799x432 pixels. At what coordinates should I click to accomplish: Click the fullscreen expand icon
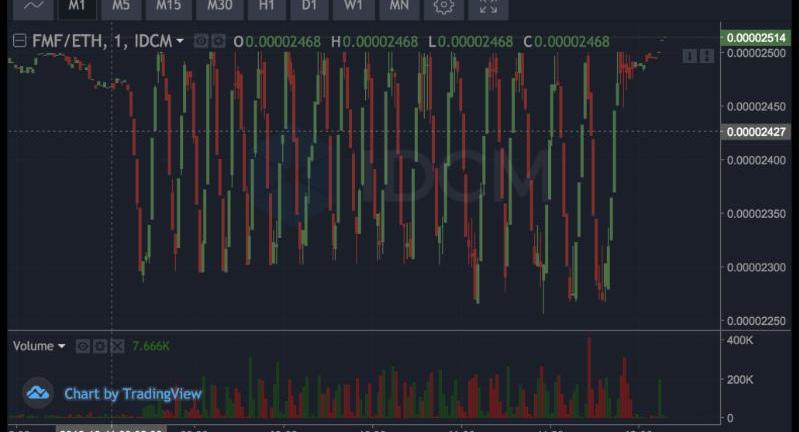(488, 6)
